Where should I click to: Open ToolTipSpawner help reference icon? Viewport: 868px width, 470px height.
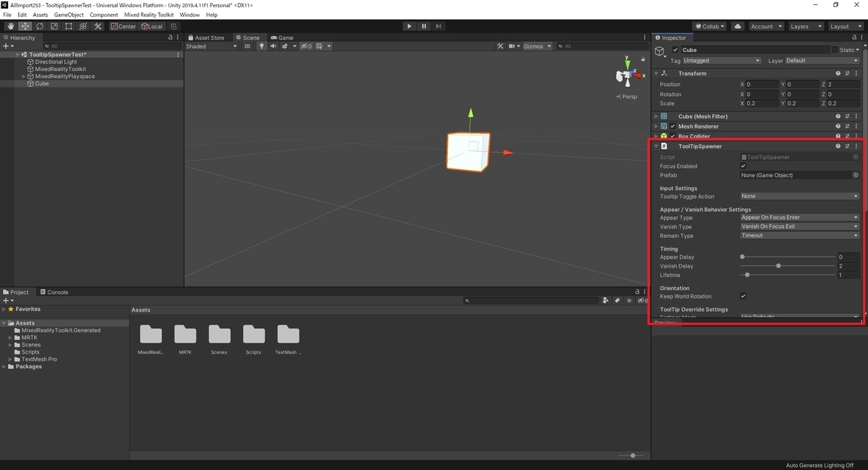pos(838,146)
